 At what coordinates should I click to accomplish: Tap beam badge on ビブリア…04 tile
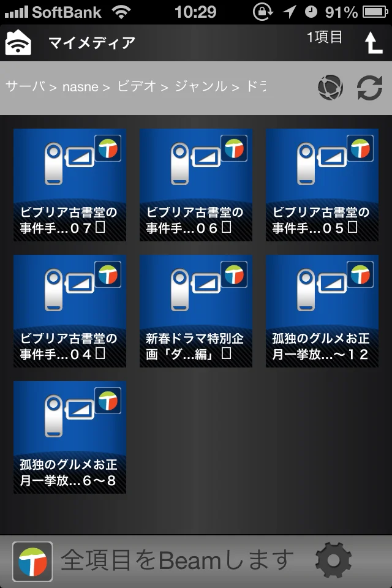tap(108, 274)
